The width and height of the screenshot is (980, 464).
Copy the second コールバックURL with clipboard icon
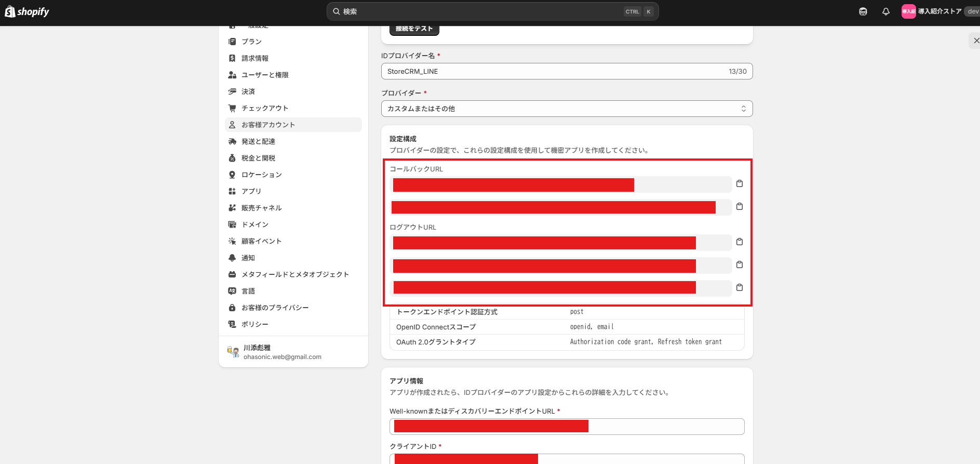pos(740,207)
